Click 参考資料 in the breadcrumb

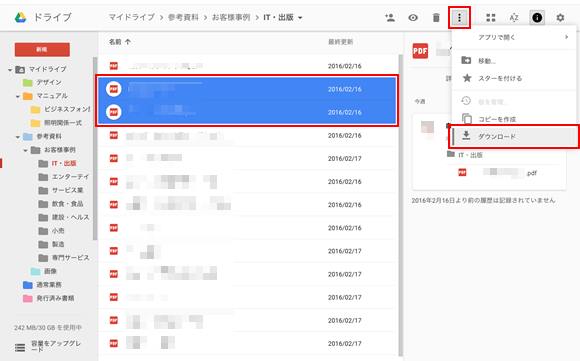pyautogui.click(x=183, y=17)
